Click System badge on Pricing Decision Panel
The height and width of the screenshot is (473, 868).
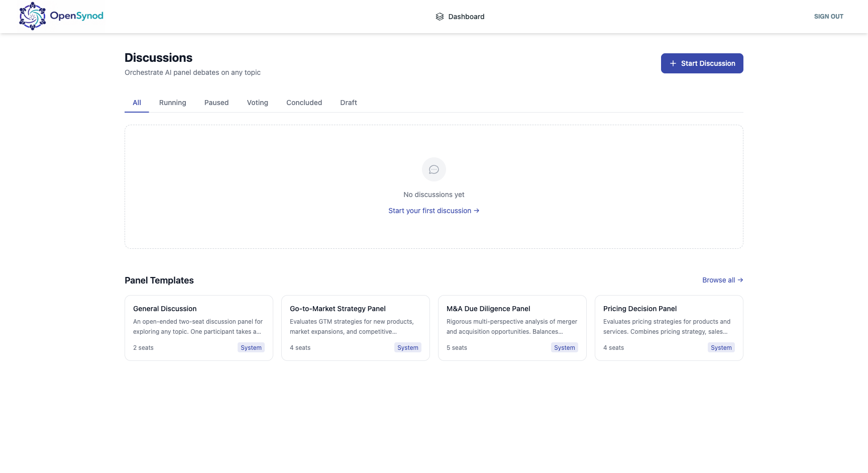[721, 348]
